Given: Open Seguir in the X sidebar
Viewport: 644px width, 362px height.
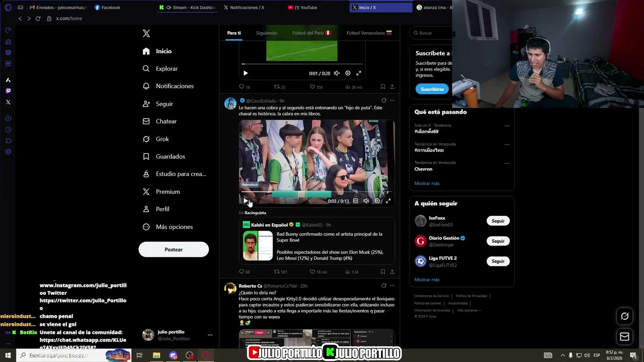Looking at the screenshot, I should point(157,104).
